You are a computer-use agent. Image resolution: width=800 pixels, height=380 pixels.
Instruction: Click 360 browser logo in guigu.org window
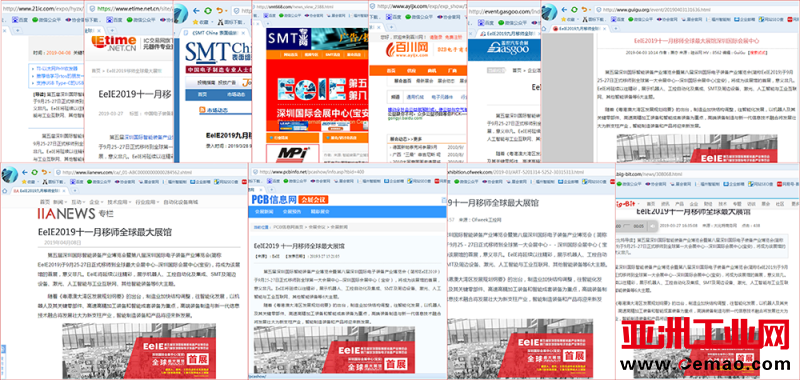click(x=549, y=11)
